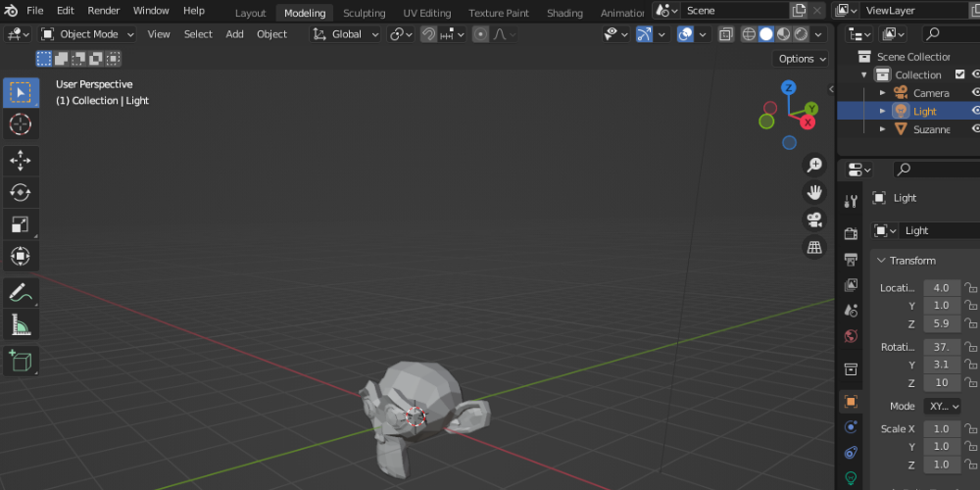Expand the Suzanne item in outliner
The width and height of the screenshot is (980, 490).
(883, 128)
